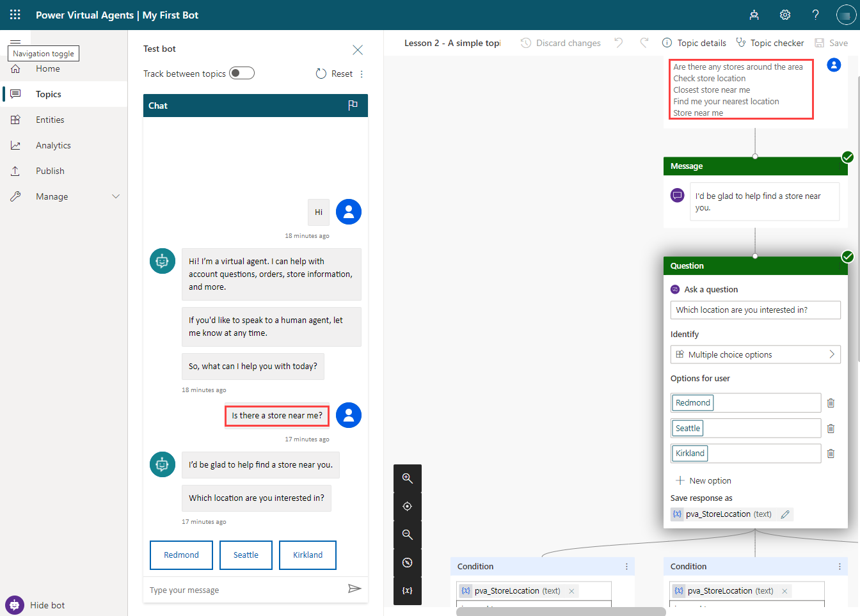Open Entities in sidebar

(x=50, y=120)
